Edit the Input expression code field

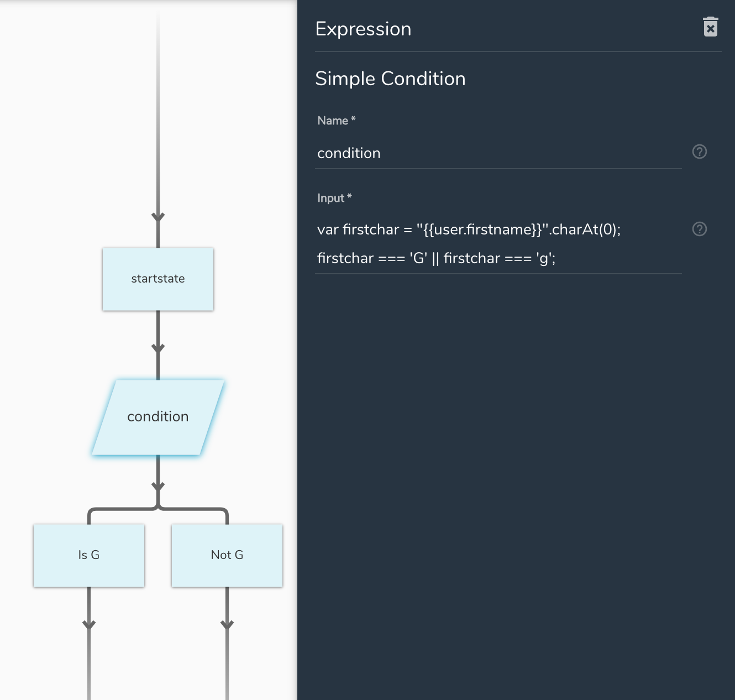tap(498, 244)
